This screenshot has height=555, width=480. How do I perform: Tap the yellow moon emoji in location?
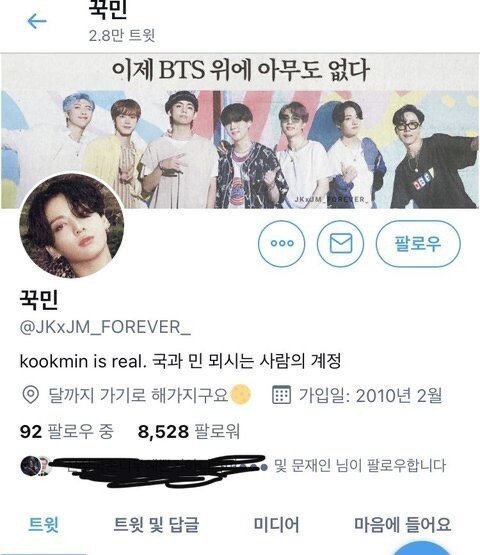tap(240, 394)
